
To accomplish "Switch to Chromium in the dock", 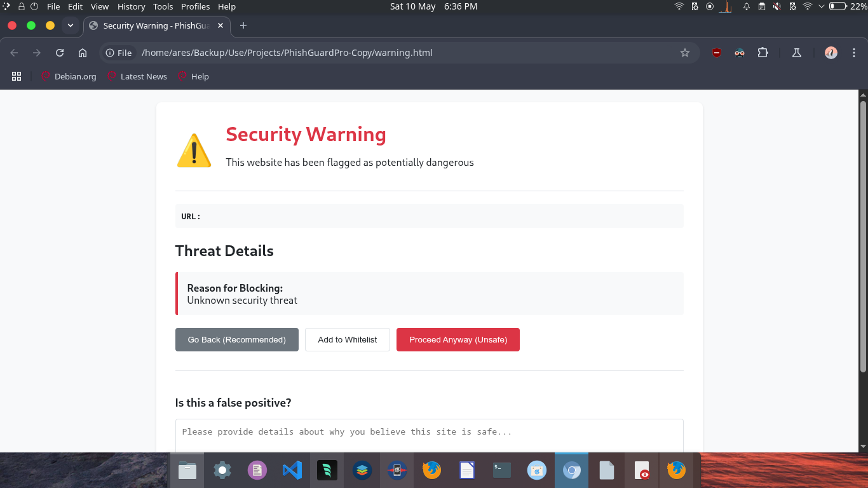I will [572, 470].
